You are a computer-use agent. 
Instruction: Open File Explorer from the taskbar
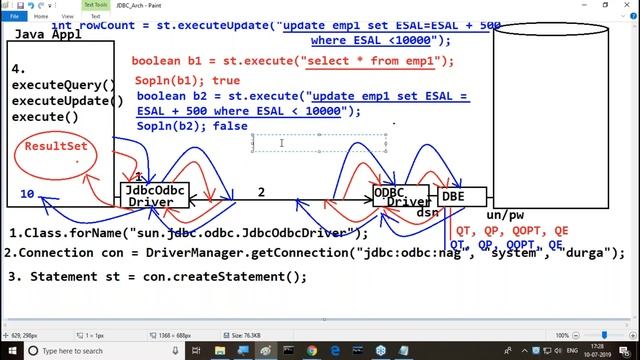click(220, 351)
